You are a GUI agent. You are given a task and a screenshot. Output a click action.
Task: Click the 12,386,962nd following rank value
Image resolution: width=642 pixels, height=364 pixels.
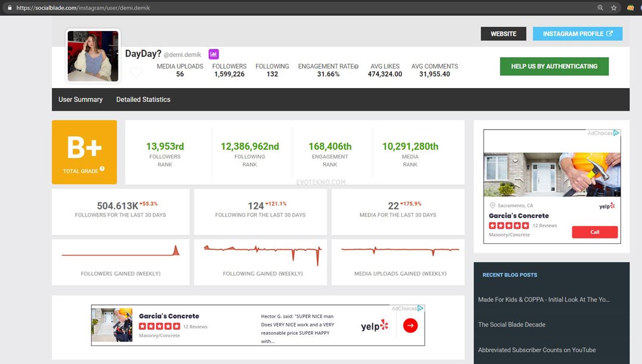(250, 146)
